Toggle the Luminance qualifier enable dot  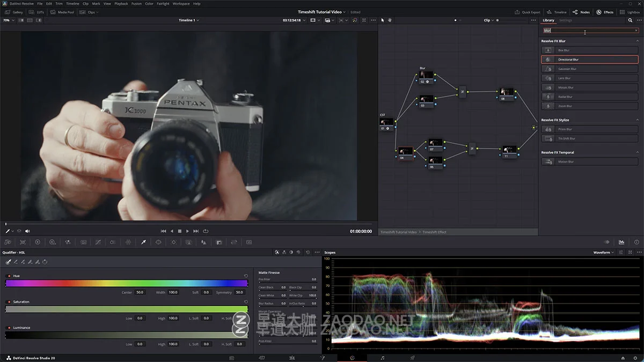pos(8,328)
